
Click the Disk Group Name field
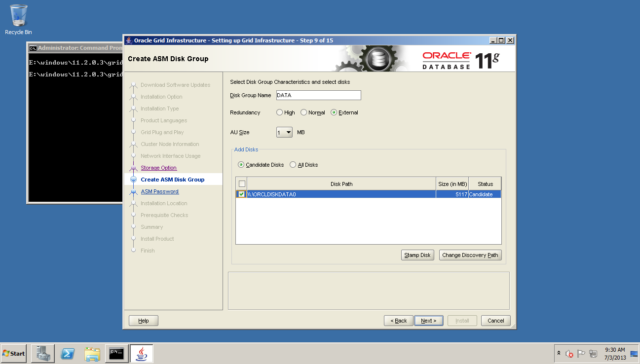pyautogui.click(x=318, y=95)
